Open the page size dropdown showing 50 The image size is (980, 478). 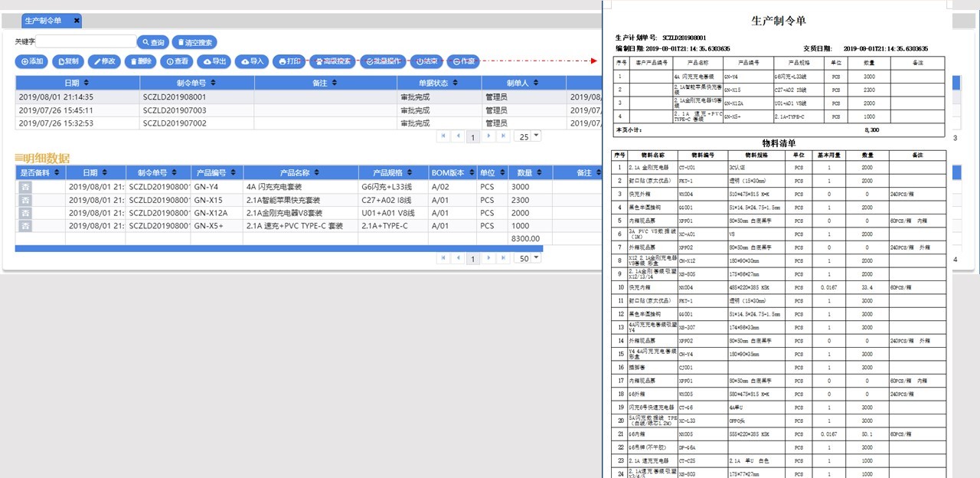[x=528, y=258]
